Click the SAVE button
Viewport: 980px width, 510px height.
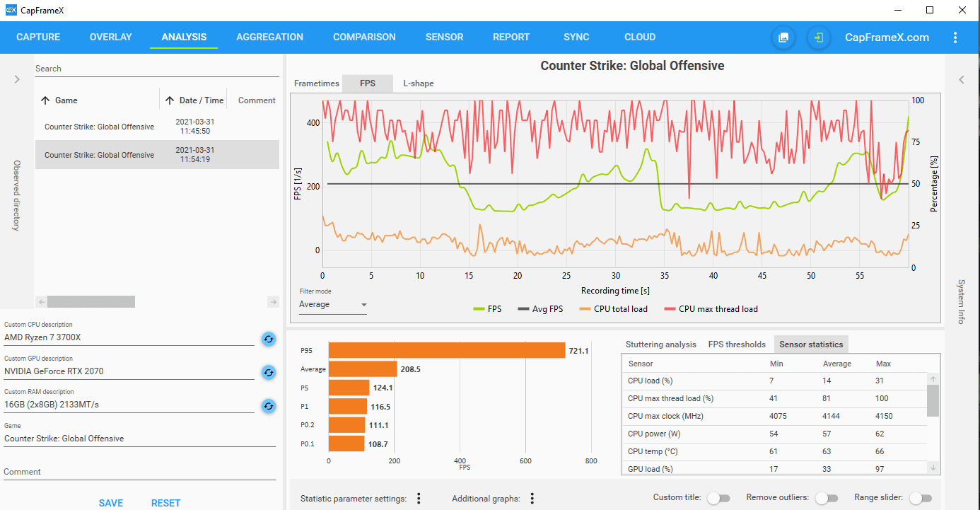point(111,503)
